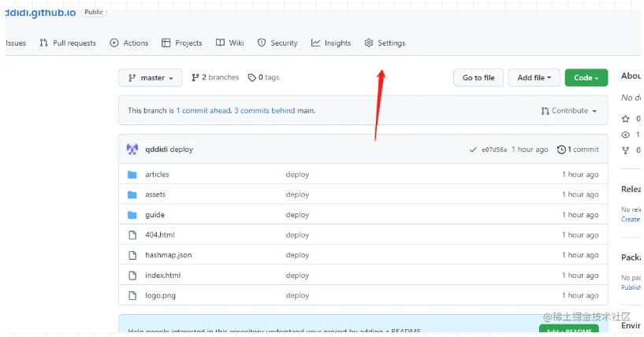Viewport: 644px width, 337px height.
Task: Open the repository Settings tab
Action: [x=385, y=43]
